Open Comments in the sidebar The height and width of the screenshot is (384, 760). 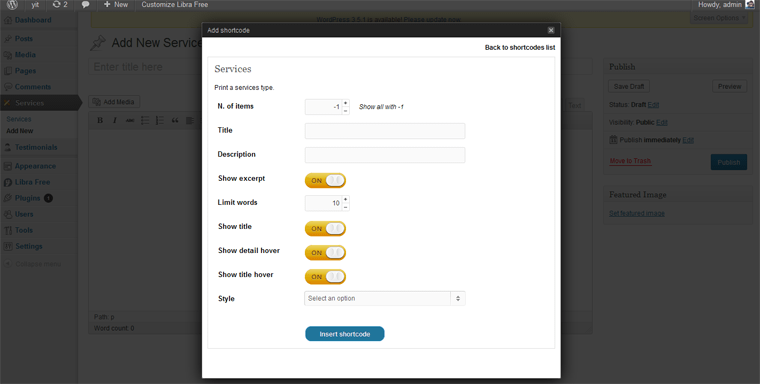tap(32, 87)
